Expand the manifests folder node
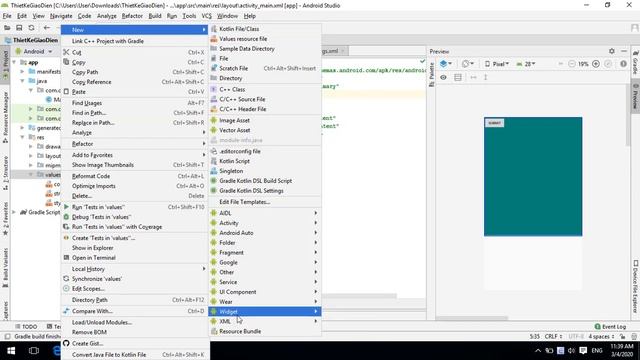The height and width of the screenshot is (360, 640). click(22, 71)
